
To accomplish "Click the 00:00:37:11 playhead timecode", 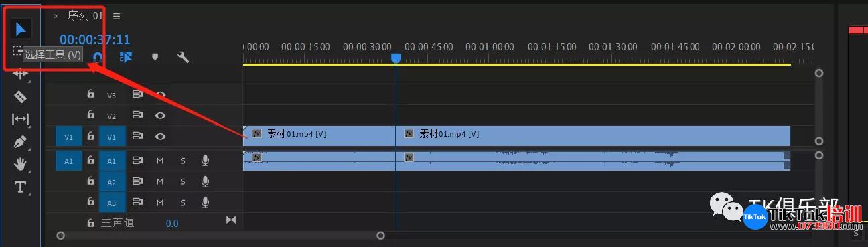I will 94,40.
